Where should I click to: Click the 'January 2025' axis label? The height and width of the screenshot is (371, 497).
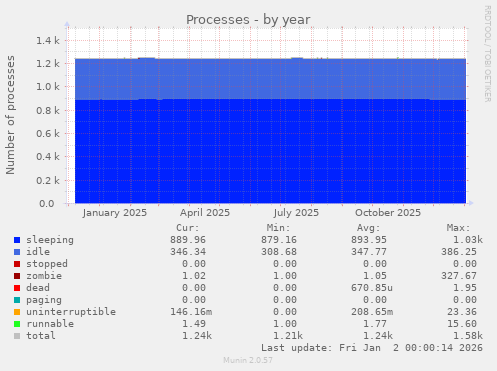tap(115, 213)
